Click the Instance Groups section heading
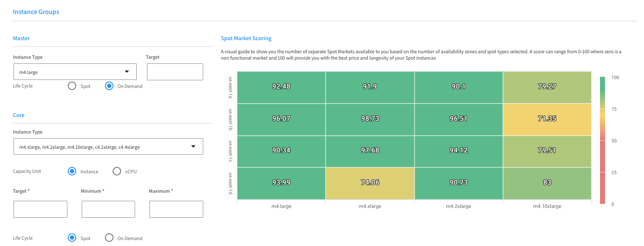Viewport: 644px width, 246px height. pos(36,12)
